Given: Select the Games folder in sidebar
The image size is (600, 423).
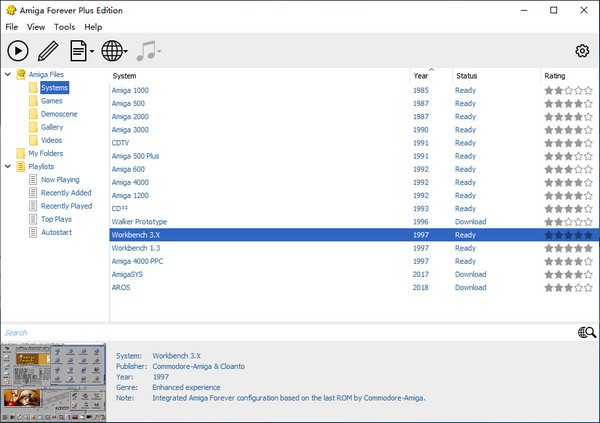Looking at the screenshot, I should click(51, 101).
